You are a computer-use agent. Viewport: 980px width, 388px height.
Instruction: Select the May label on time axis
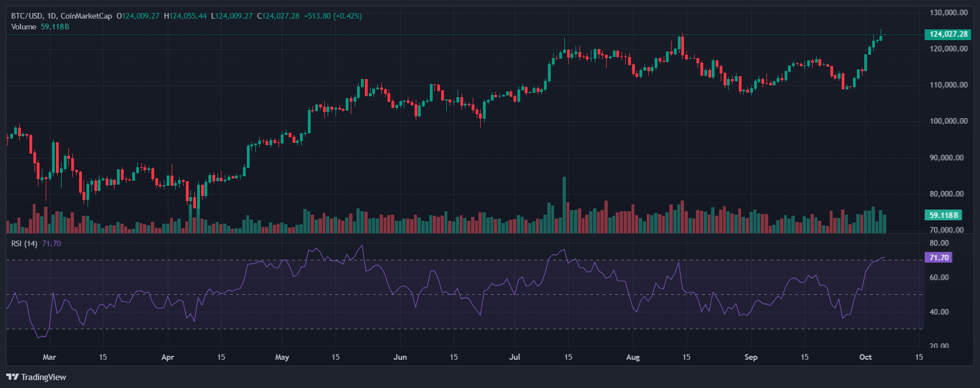(282, 357)
